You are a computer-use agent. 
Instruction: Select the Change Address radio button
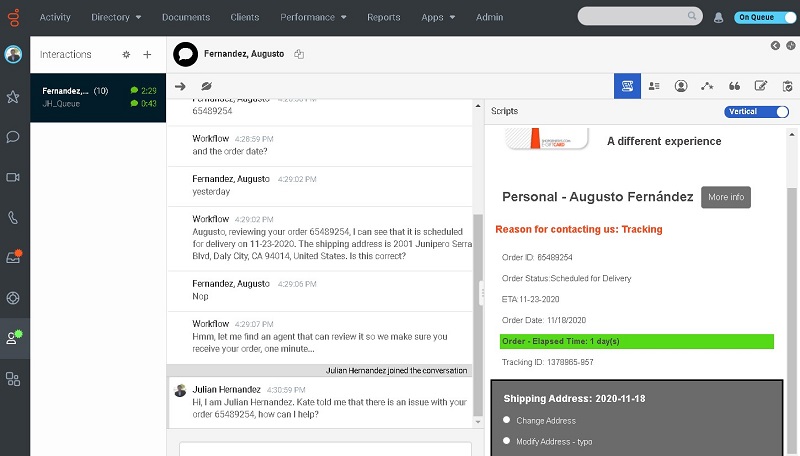506,420
